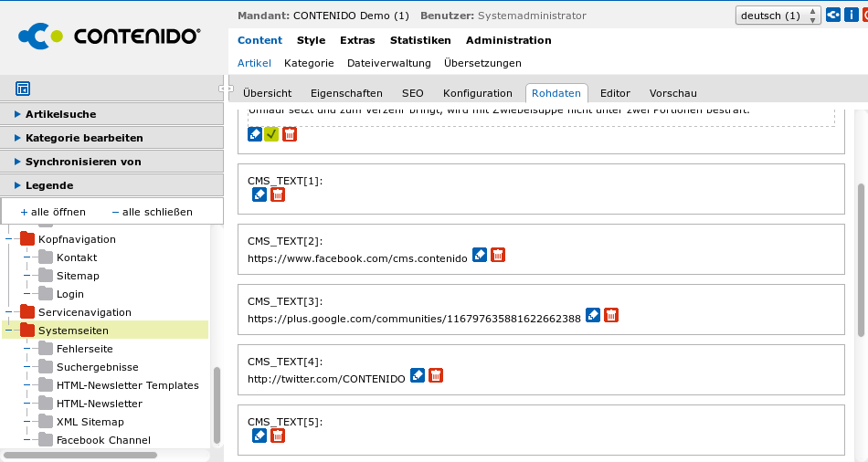Click the blue share-style icon beside language selector
The width and height of the screenshot is (868, 462).
(x=832, y=15)
